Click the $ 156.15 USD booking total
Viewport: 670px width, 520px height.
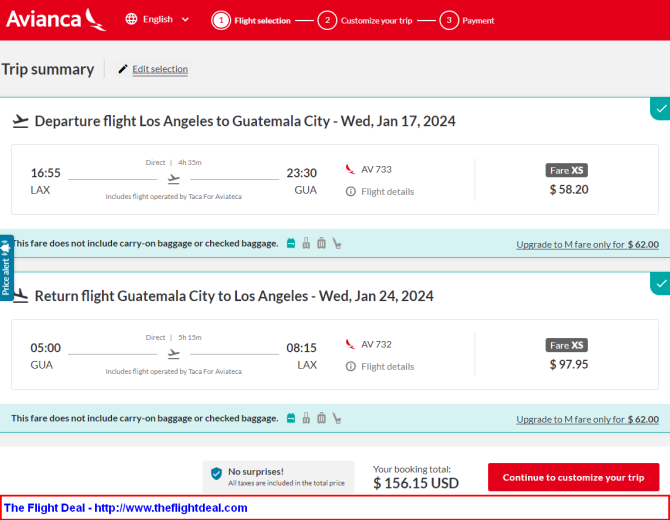(416, 483)
